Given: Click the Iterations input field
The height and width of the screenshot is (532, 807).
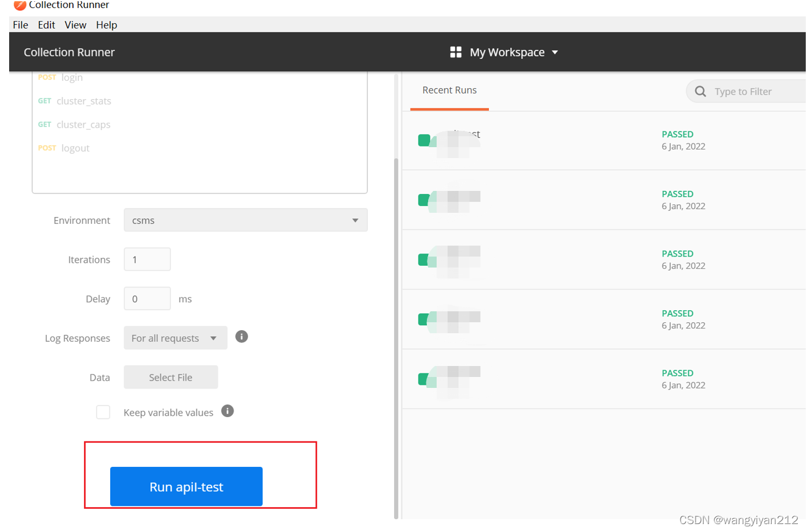Looking at the screenshot, I should [x=147, y=260].
